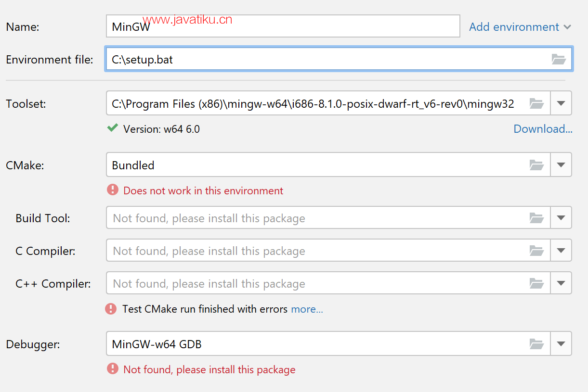Expand the Debugger dropdown arrow
This screenshot has width=588, height=392.
point(561,344)
